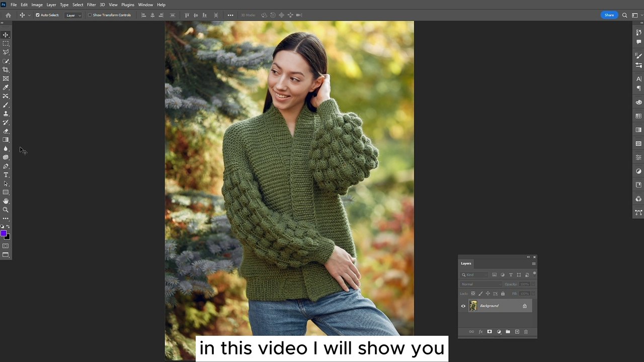Enable Show Transform Controls checkbox
The height and width of the screenshot is (362, 644).
point(90,15)
